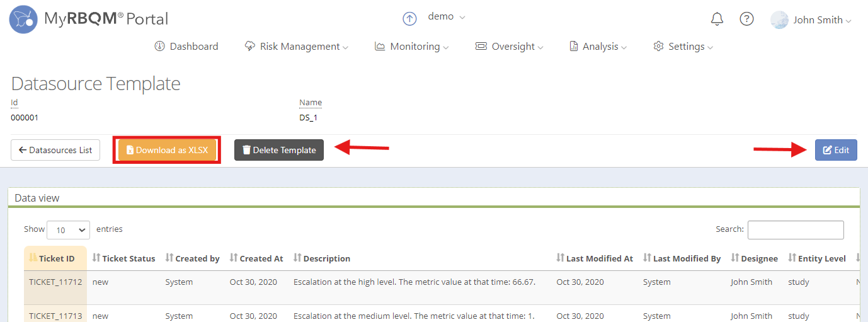The width and height of the screenshot is (868, 322).
Task: Sort by the Last Modified By column
Action: coord(682,258)
